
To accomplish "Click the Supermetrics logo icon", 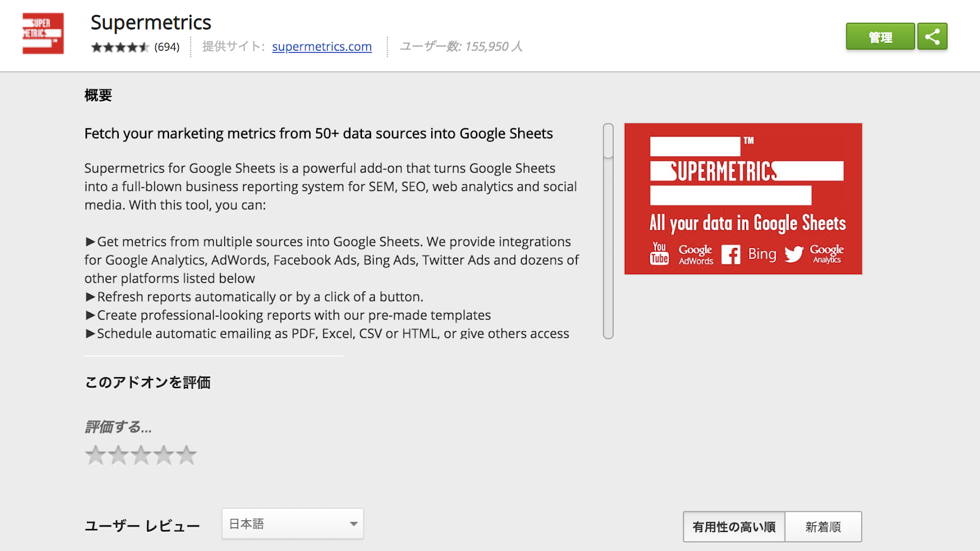I will coord(43,34).
